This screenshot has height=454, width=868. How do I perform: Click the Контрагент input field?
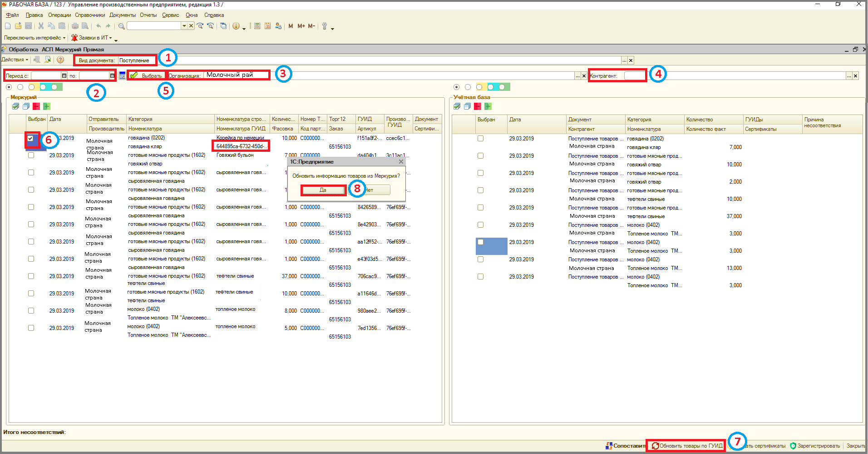click(635, 76)
